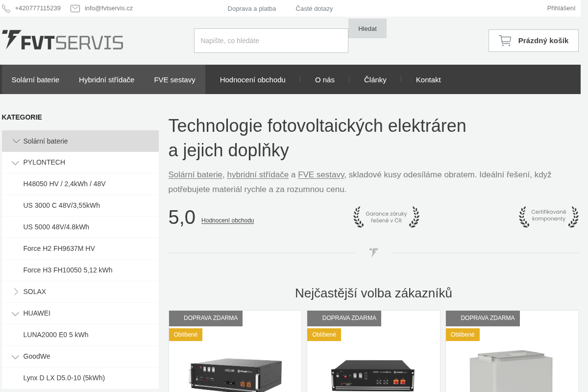Viewport: 588px width, 392px height.
Task: Open the third product grey cabinet image
Action: [512, 371]
